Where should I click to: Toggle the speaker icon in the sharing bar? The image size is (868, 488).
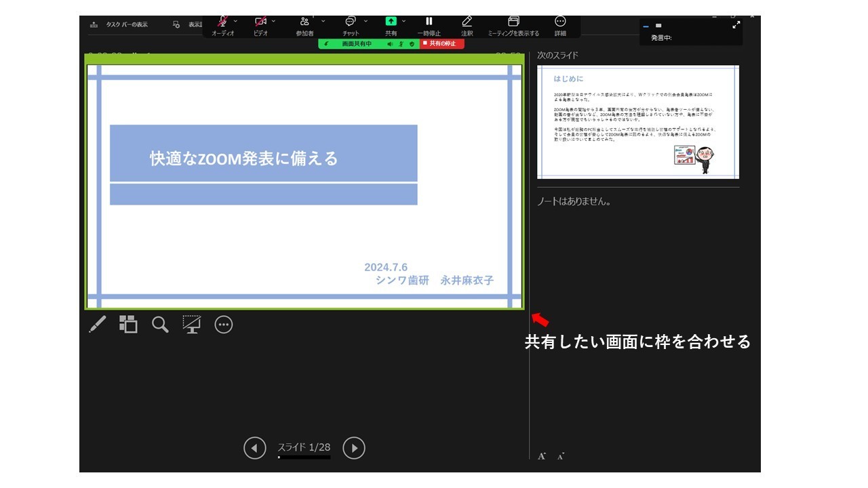click(x=391, y=43)
